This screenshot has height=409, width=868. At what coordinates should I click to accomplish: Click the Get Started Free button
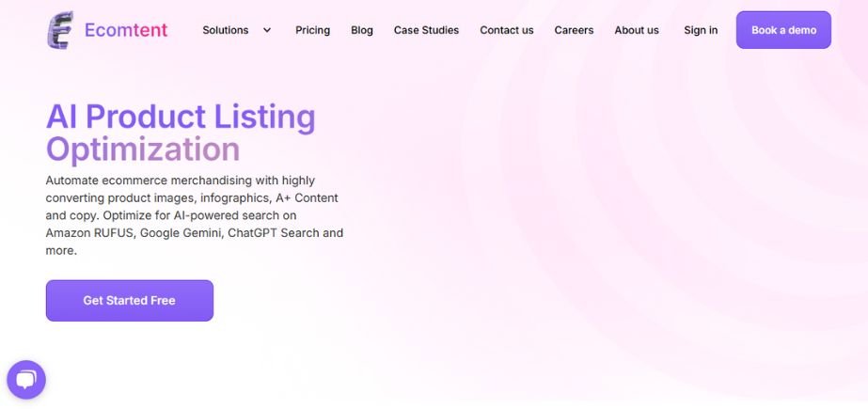coord(130,301)
